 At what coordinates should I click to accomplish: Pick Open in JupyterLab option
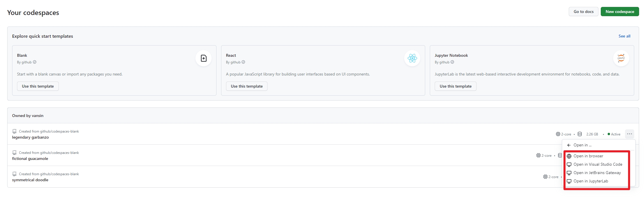[x=591, y=181]
